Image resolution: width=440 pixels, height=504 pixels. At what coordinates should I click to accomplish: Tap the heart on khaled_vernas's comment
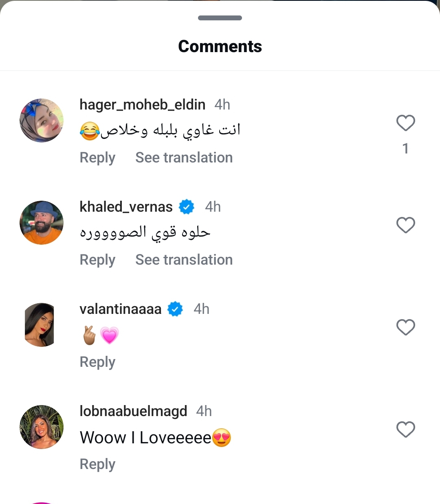tap(405, 225)
